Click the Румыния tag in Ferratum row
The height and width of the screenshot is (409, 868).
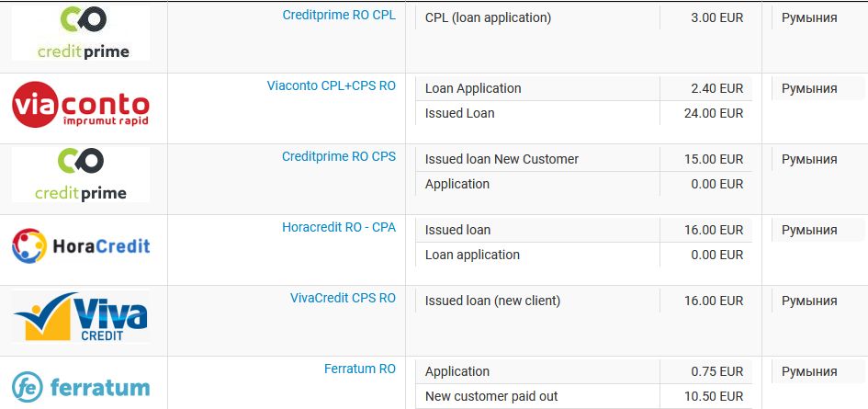click(x=809, y=372)
